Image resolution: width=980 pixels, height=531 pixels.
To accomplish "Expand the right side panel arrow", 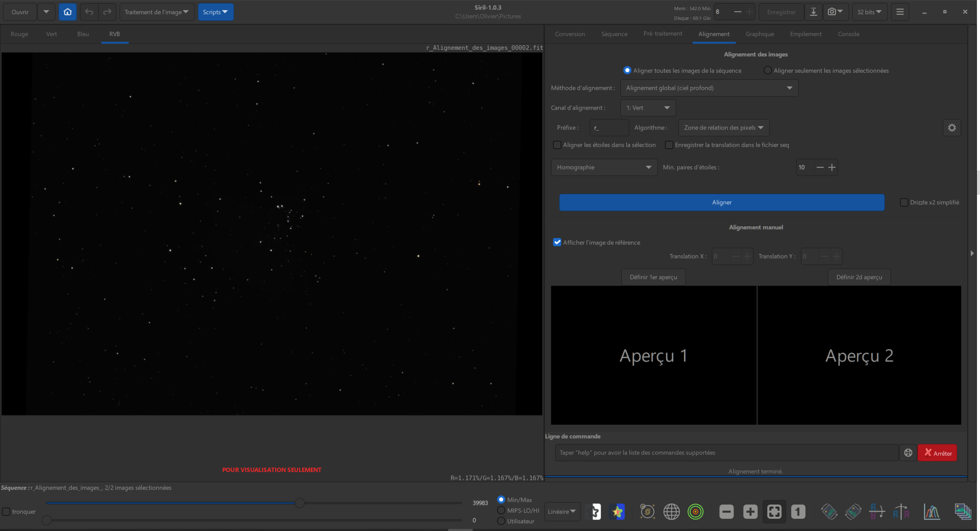I will pos(972,253).
